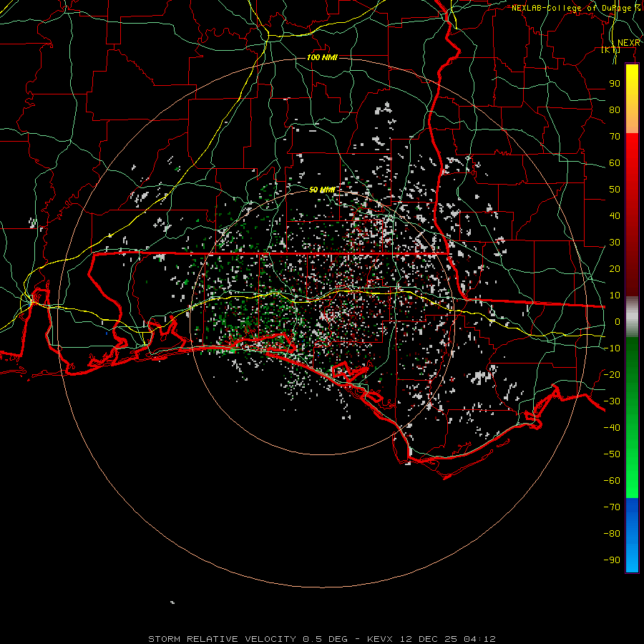
Task: Click the 50 value on velocity scale
Action: pos(615,190)
